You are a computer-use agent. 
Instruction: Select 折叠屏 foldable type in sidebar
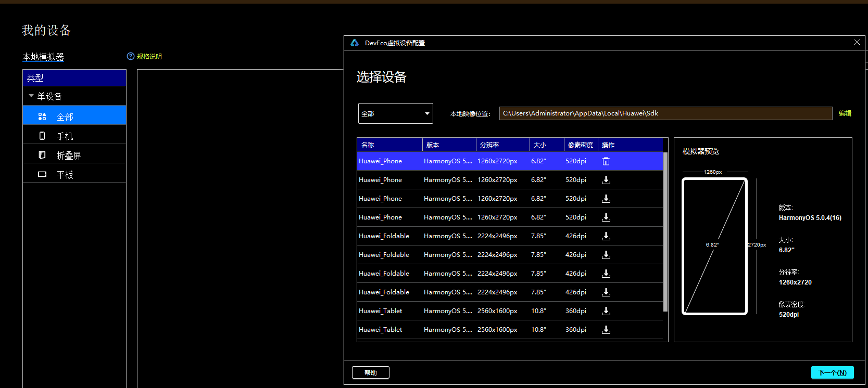(x=74, y=154)
